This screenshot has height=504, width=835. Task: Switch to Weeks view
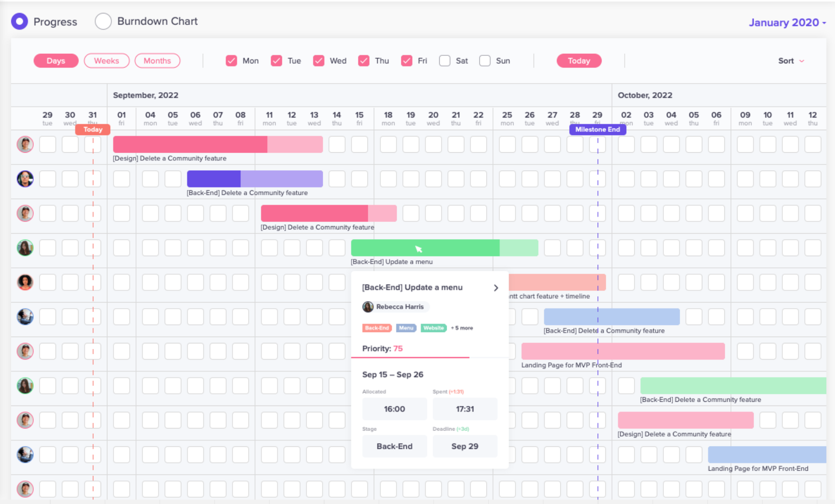tap(106, 61)
